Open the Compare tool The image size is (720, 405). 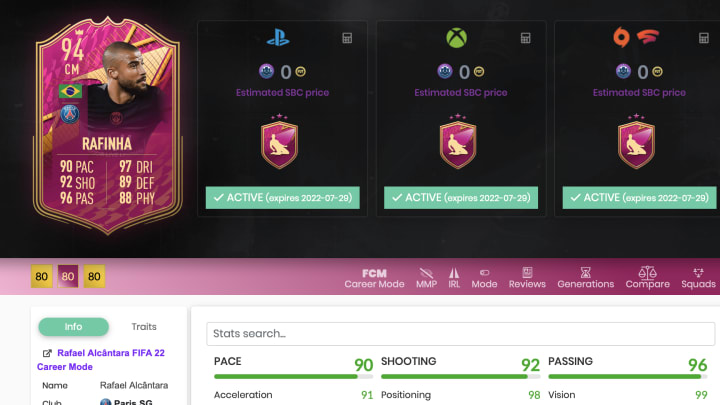(x=647, y=278)
